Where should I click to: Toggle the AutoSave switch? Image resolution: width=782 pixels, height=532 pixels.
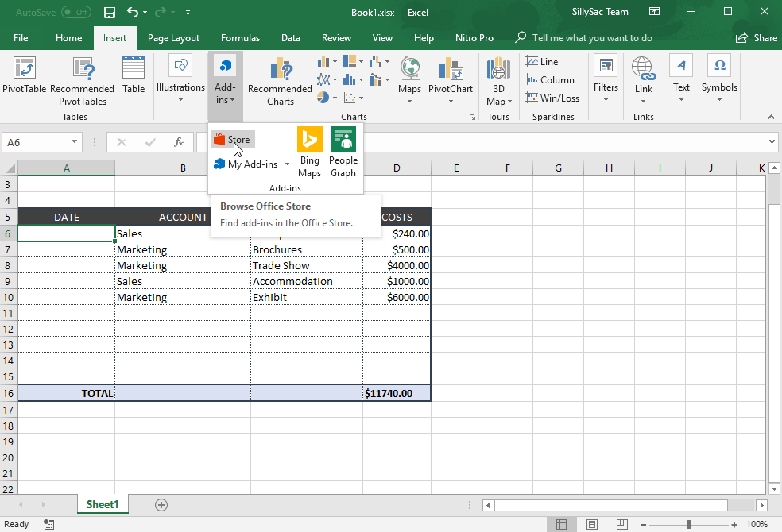76,13
